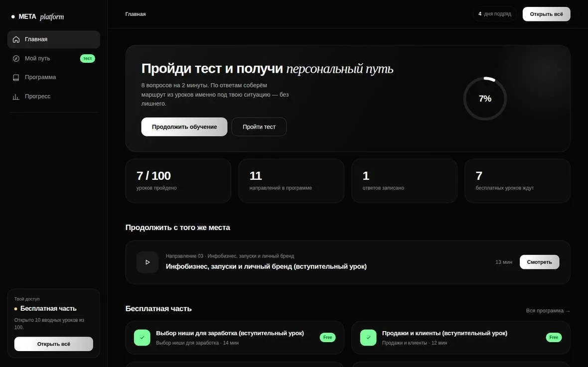Viewport: 588px width, 367px height.
Task: Click the META platform logo
Action: point(38,16)
